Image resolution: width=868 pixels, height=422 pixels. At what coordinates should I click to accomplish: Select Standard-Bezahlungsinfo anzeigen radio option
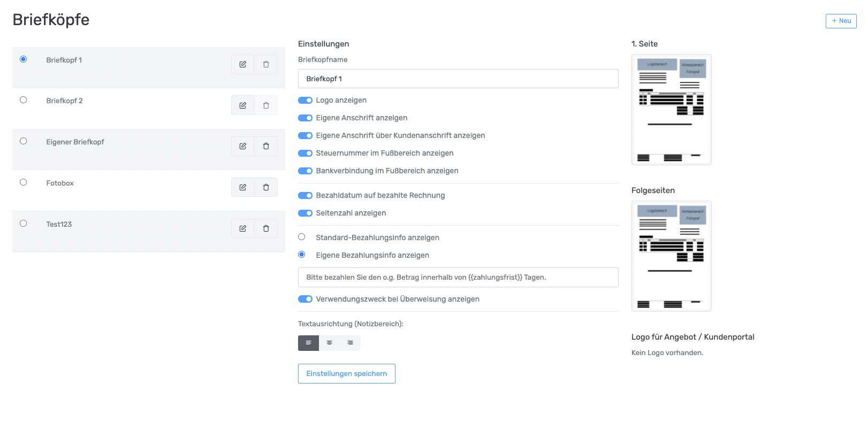click(302, 237)
